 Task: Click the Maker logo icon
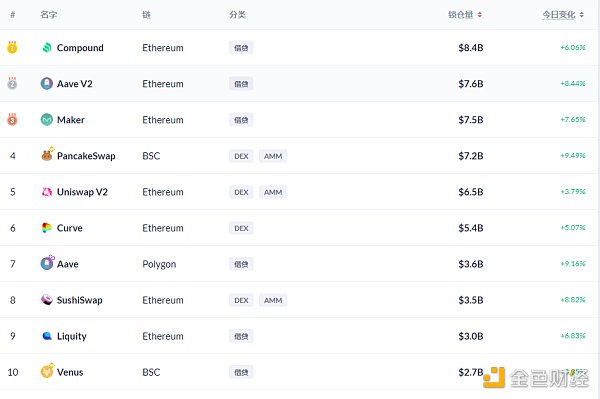pyautogui.click(x=47, y=120)
